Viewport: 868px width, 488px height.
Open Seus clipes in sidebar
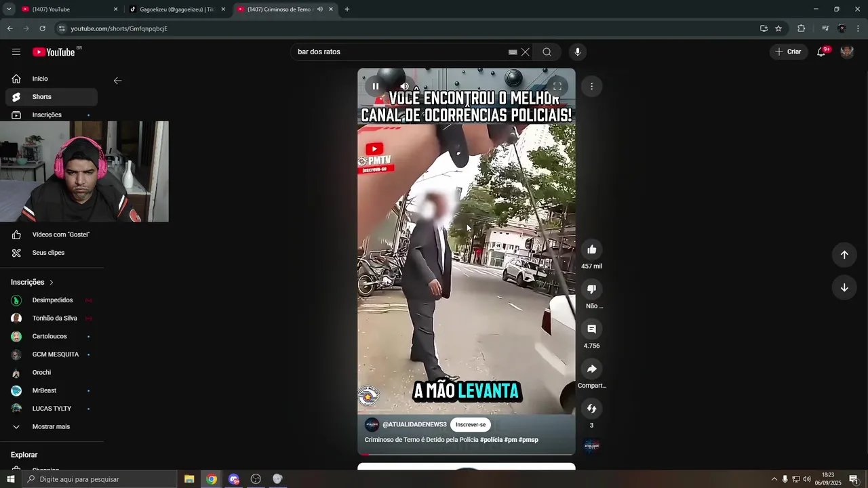tap(52, 253)
